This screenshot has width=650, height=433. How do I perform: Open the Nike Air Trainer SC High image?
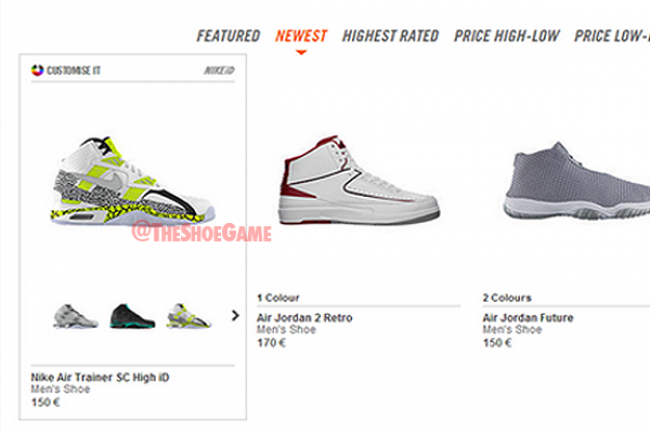[133, 181]
